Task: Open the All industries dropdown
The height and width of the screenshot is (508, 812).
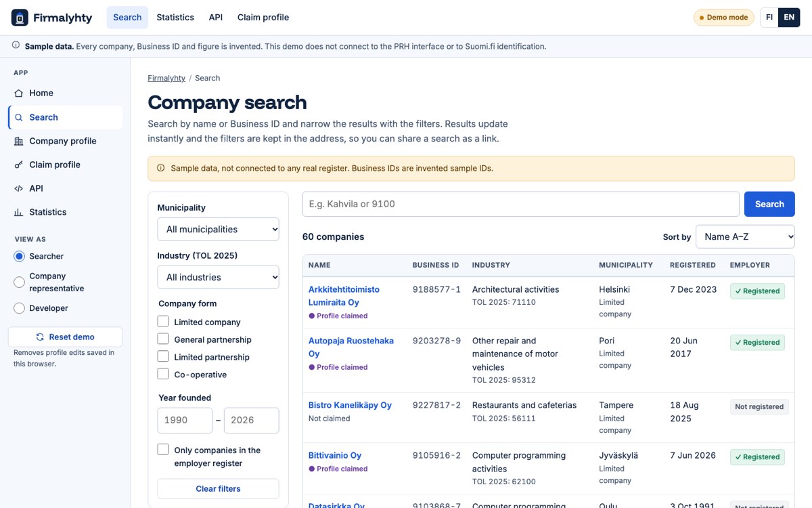Action: 219,277
